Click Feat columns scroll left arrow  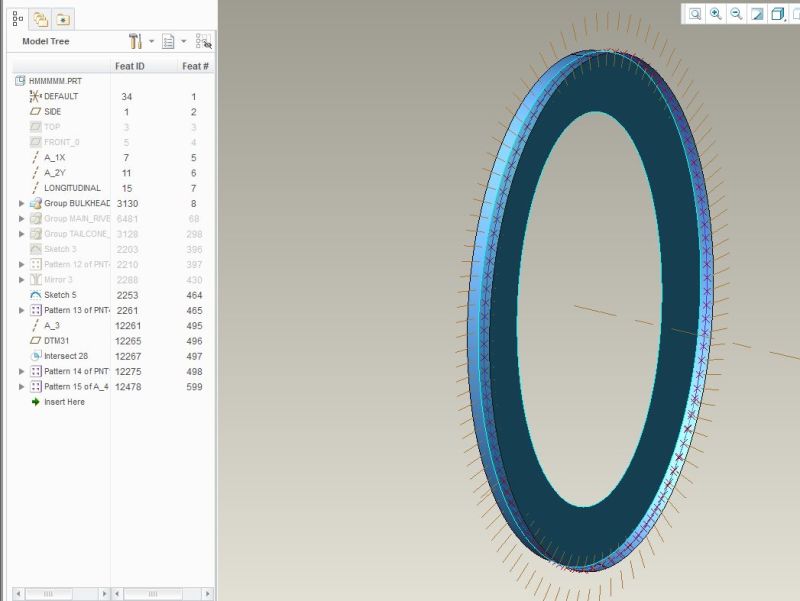[x=117, y=594]
